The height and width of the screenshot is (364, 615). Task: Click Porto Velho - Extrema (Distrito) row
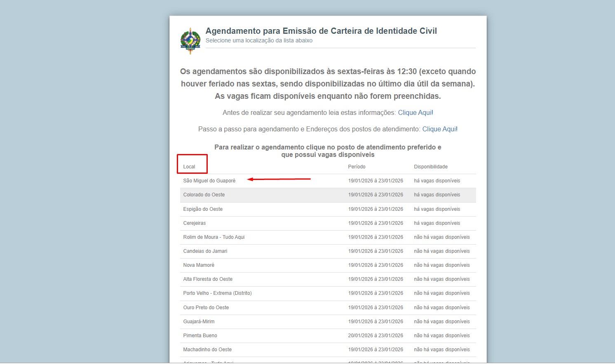tap(218, 293)
